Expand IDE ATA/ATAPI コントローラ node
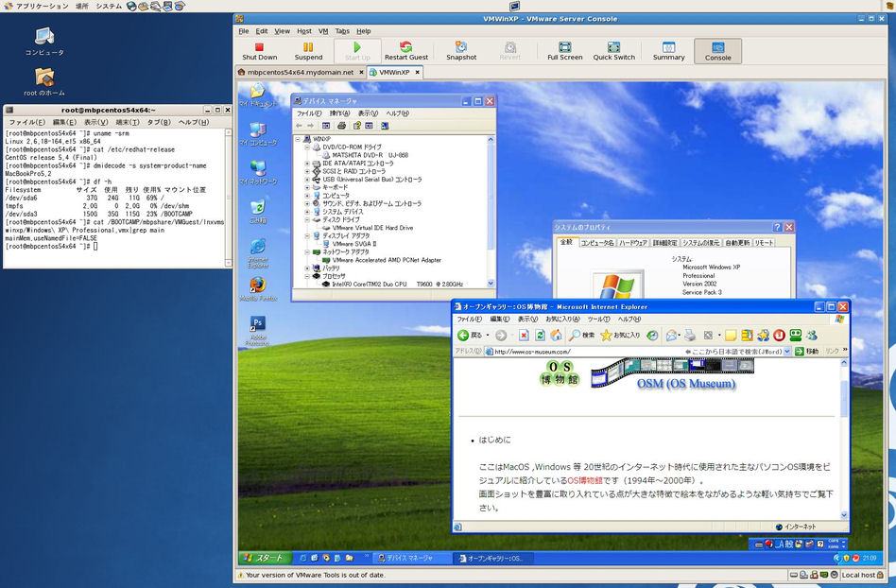Image resolution: width=896 pixels, height=588 pixels. pyautogui.click(x=307, y=163)
